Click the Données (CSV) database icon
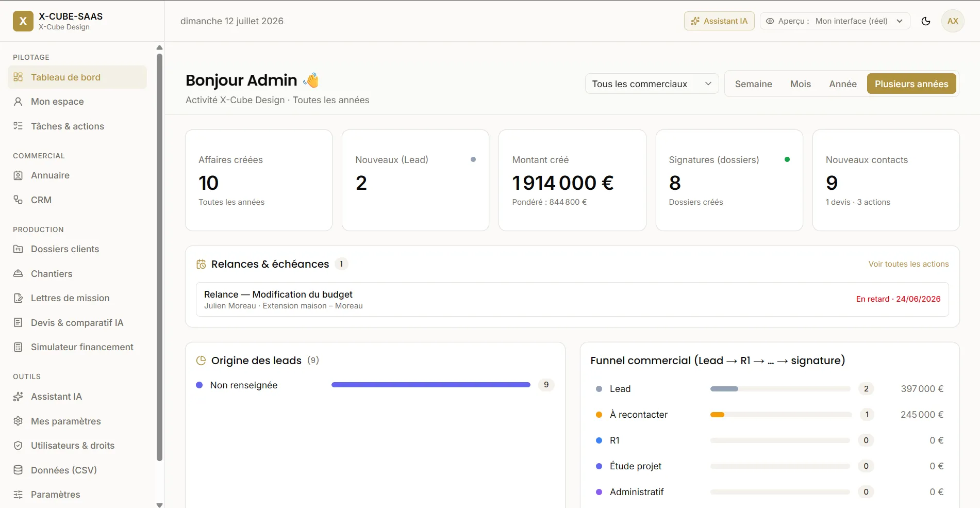Viewport: 980px width, 508px height. coord(18,470)
